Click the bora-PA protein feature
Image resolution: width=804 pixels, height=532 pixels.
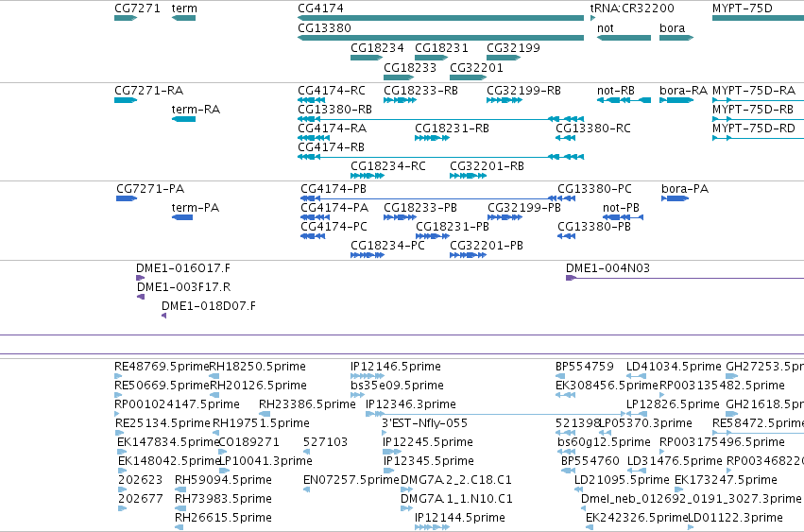[x=675, y=198]
